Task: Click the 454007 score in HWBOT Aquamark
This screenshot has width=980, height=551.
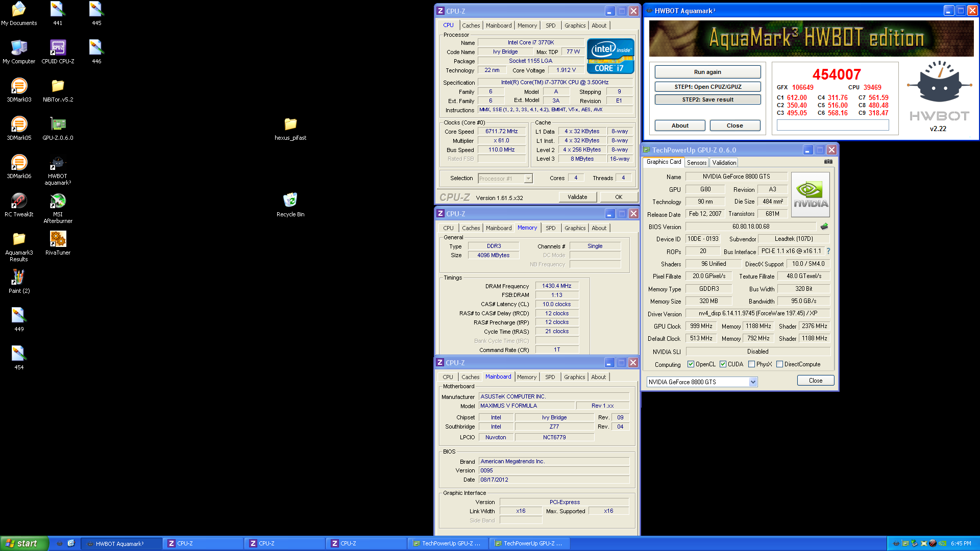Action: (837, 74)
